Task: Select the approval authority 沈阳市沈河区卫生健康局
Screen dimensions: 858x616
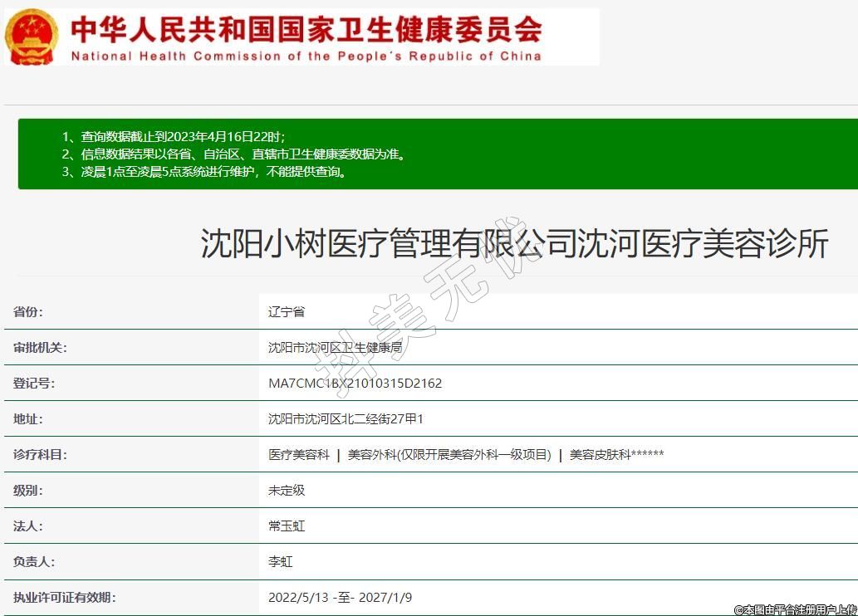Action: tap(335, 348)
